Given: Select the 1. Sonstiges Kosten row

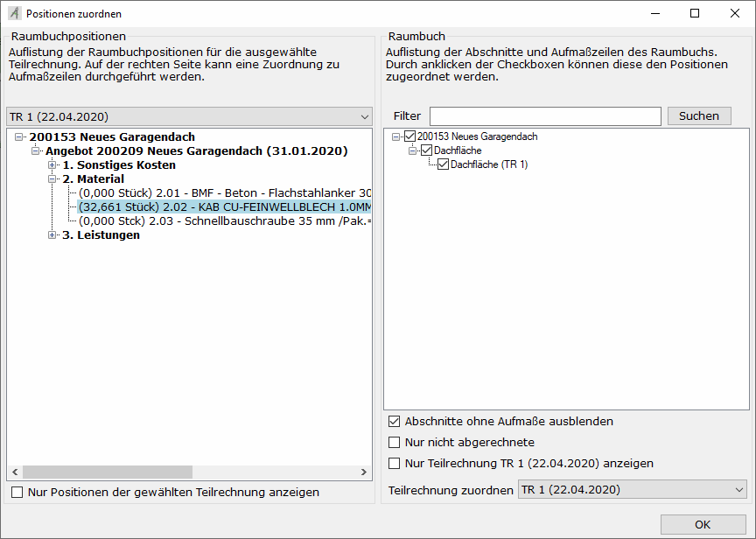Looking at the screenshot, I should [x=119, y=164].
